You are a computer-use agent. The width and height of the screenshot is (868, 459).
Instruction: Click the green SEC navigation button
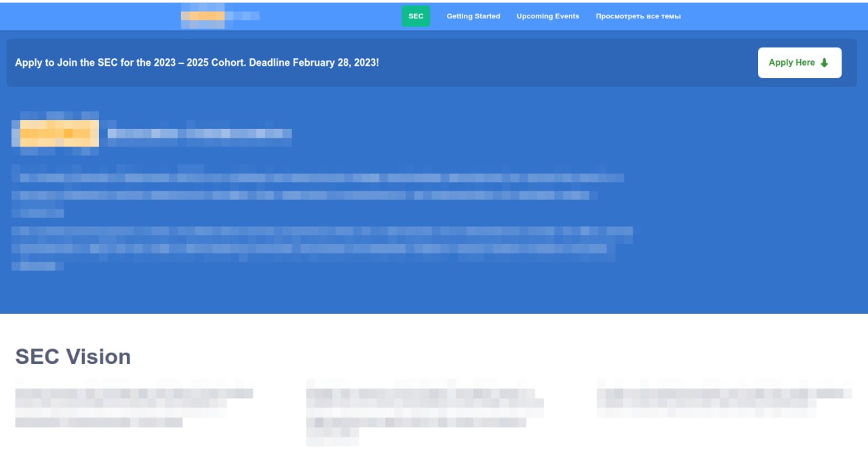click(416, 16)
